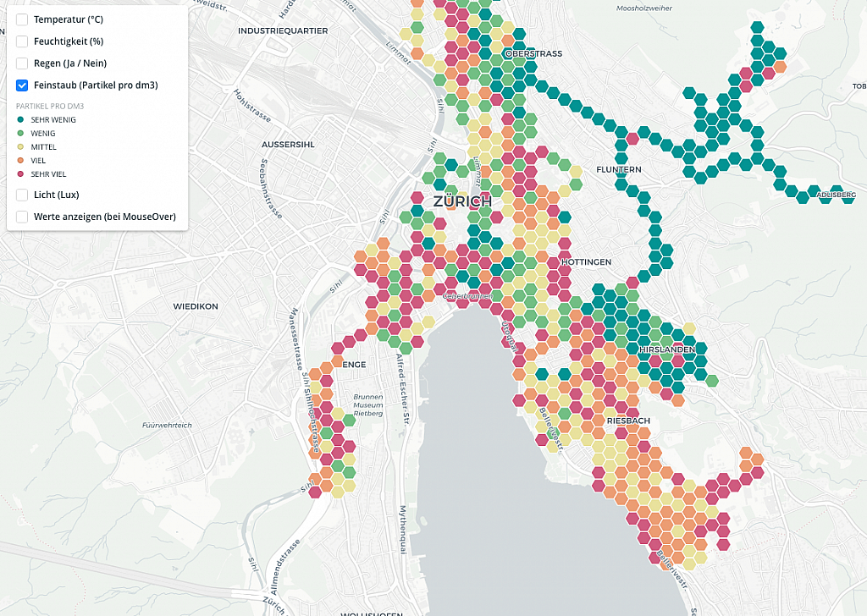
Task: Enable the Temperatur (°C) checkbox
Action: [23, 19]
